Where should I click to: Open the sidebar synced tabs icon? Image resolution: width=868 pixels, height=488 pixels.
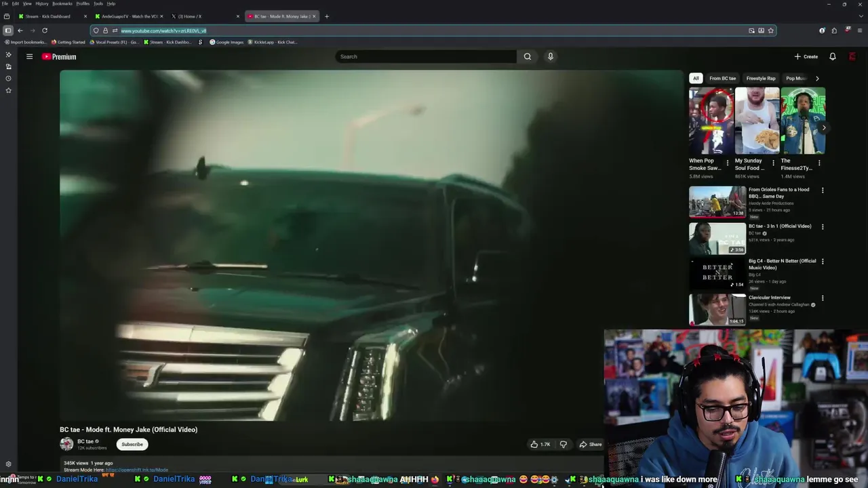tap(8, 66)
